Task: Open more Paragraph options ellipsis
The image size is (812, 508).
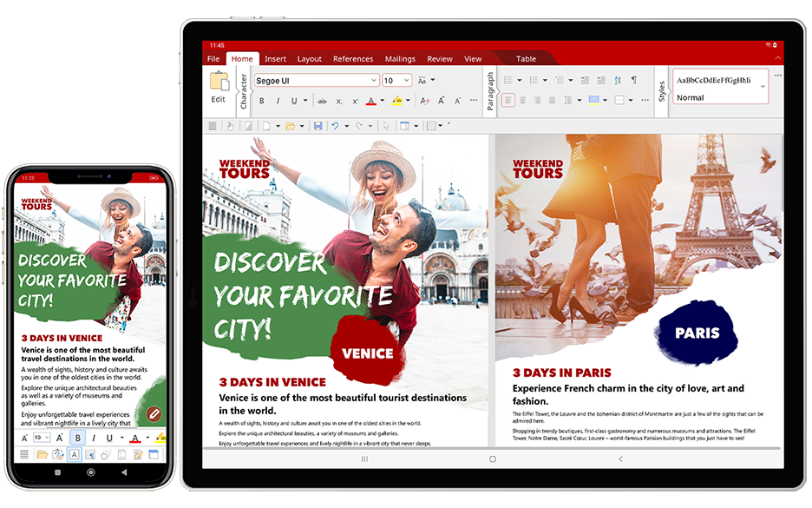Action: click(645, 100)
